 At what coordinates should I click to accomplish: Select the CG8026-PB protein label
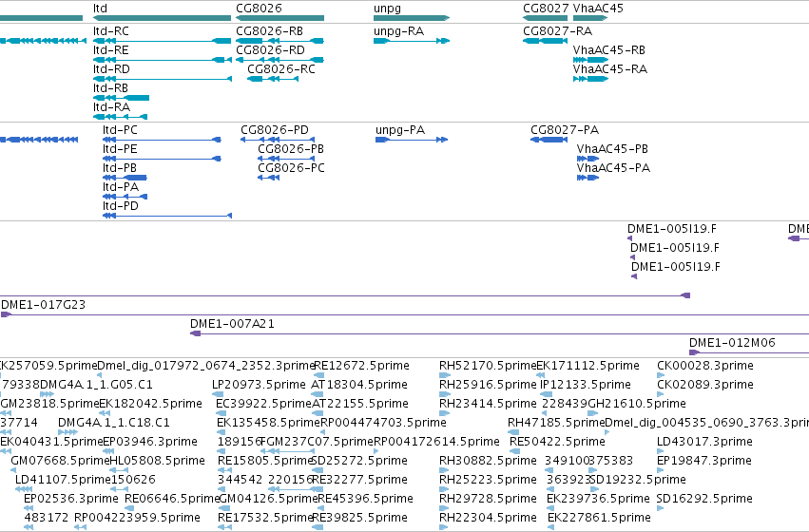pyautogui.click(x=291, y=149)
